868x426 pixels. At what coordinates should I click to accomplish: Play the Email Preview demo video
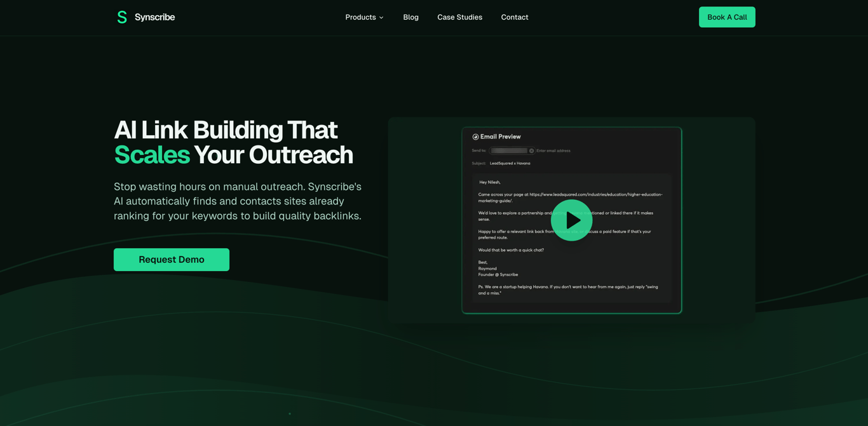(x=571, y=220)
